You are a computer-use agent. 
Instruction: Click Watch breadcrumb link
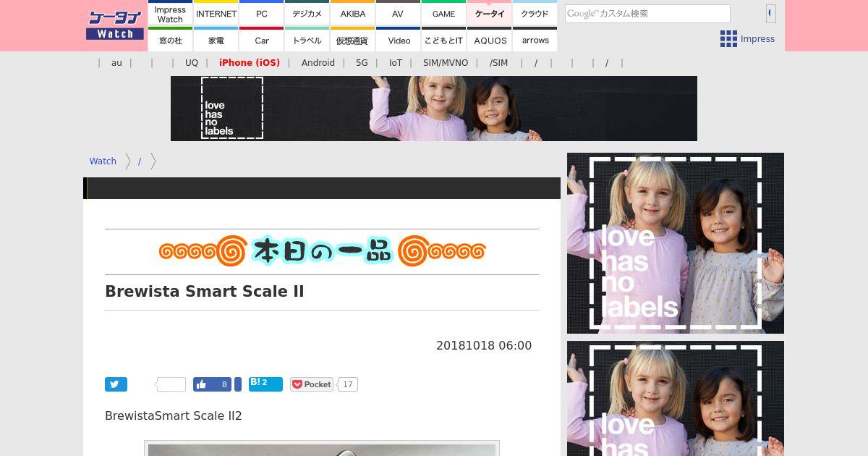(x=103, y=161)
